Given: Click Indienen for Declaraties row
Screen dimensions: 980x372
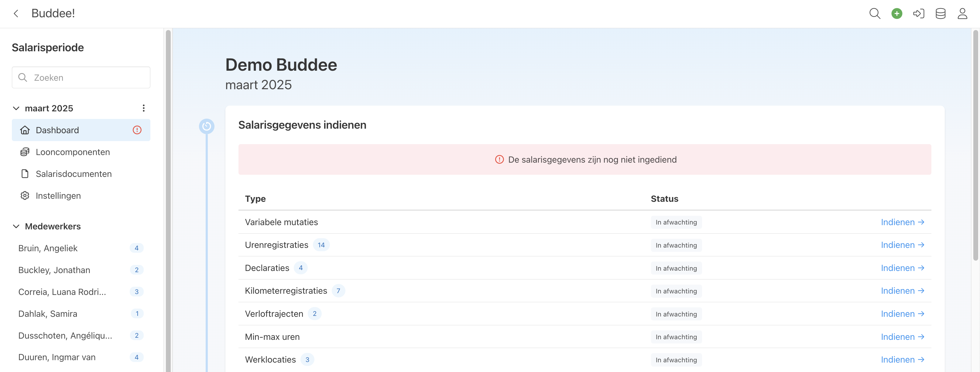Looking at the screenshot, I should (x=903, y=268).
